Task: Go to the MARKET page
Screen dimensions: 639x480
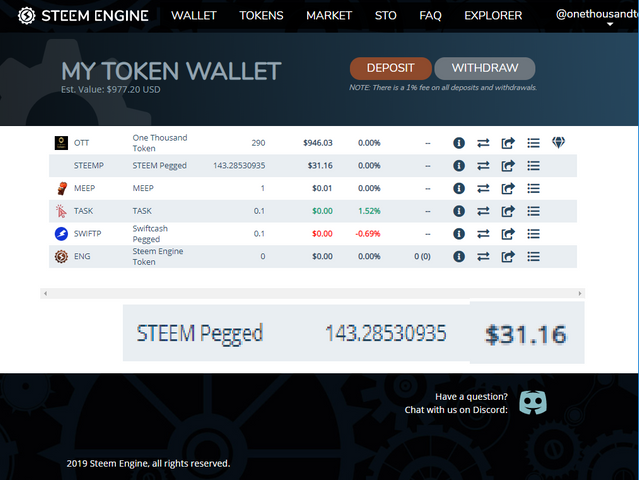Action: click(x=329, y=15)
